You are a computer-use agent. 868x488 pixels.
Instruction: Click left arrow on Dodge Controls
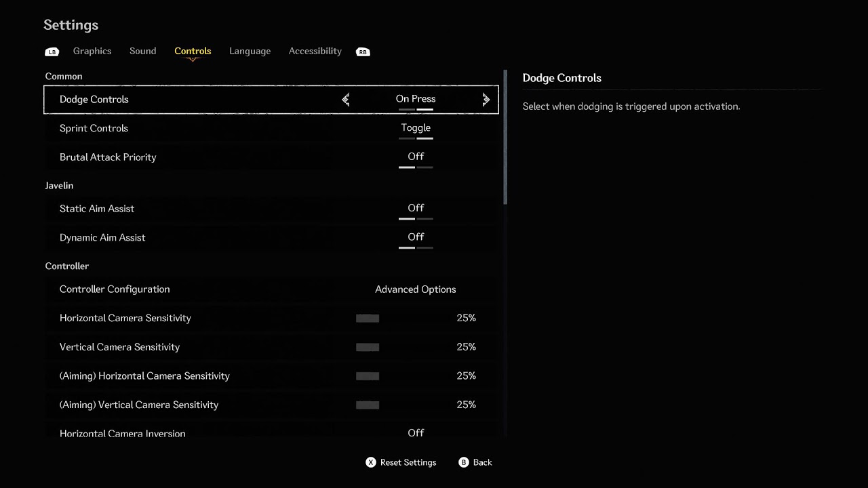coord(346,100)
